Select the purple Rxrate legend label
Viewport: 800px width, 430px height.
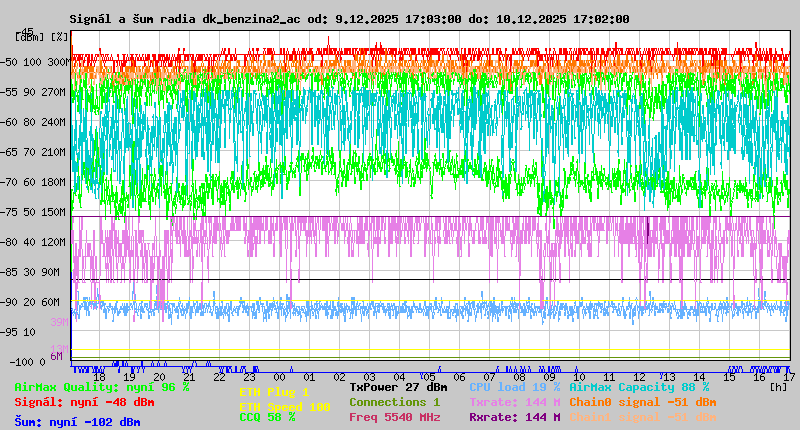(514, 417)
